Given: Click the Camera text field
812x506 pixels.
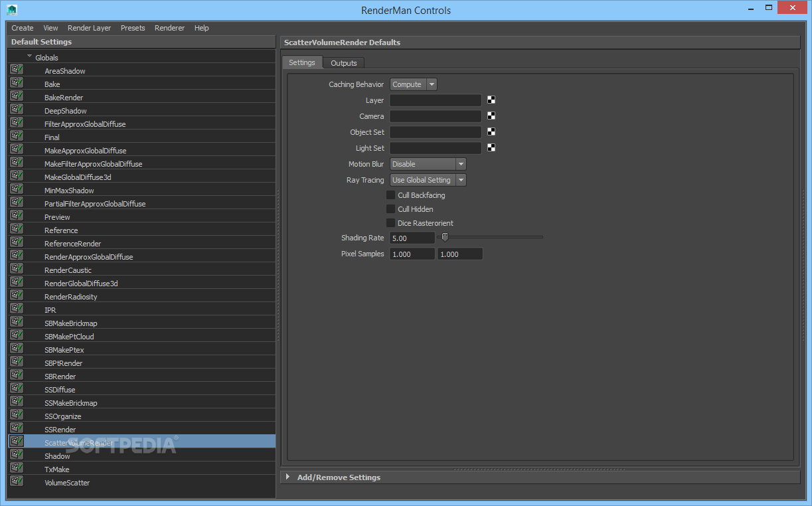Looking at the screenshot, I should pos(436,116).
